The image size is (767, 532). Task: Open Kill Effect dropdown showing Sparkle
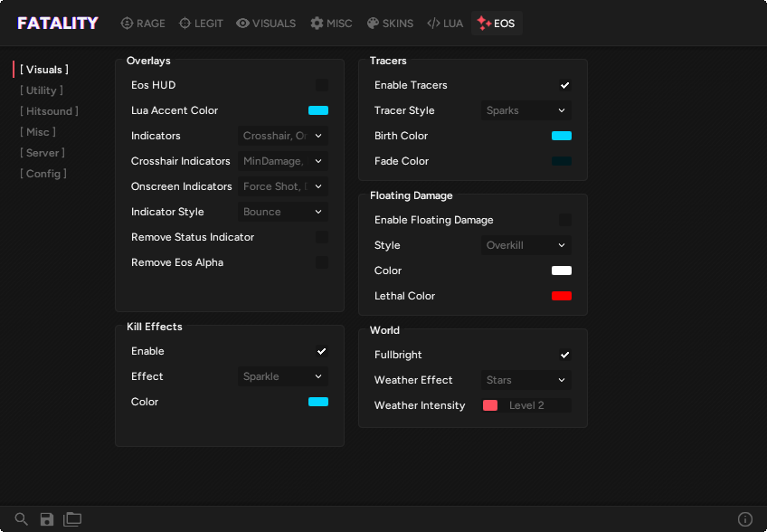283,376
